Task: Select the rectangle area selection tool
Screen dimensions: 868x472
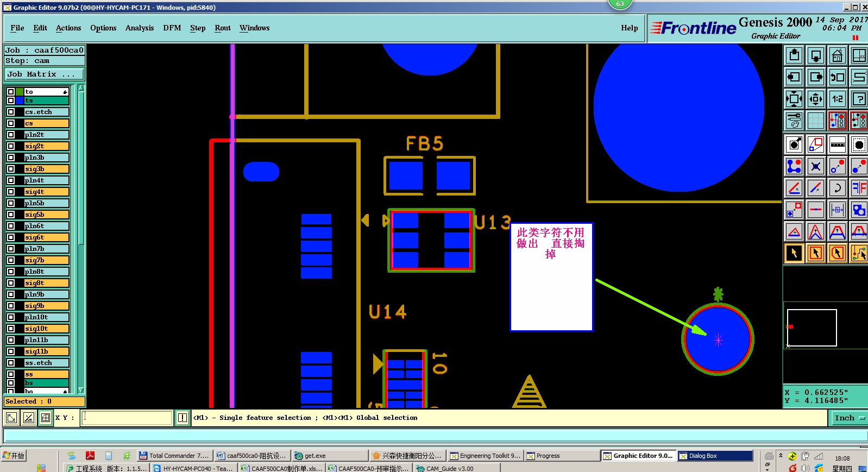Action: click(x=816, y=253)
